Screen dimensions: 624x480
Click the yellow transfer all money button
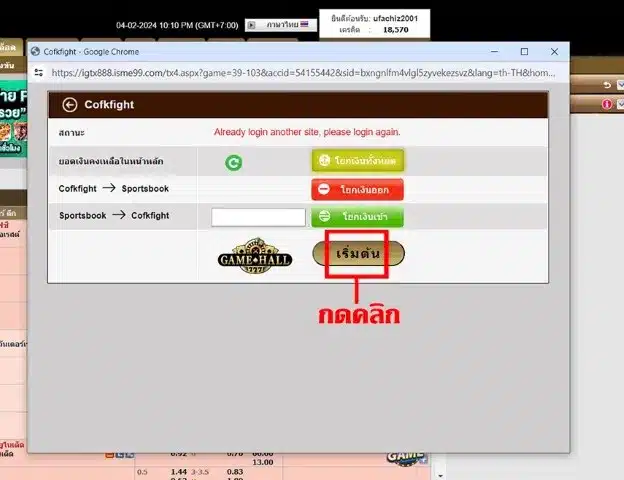[358, 160]
